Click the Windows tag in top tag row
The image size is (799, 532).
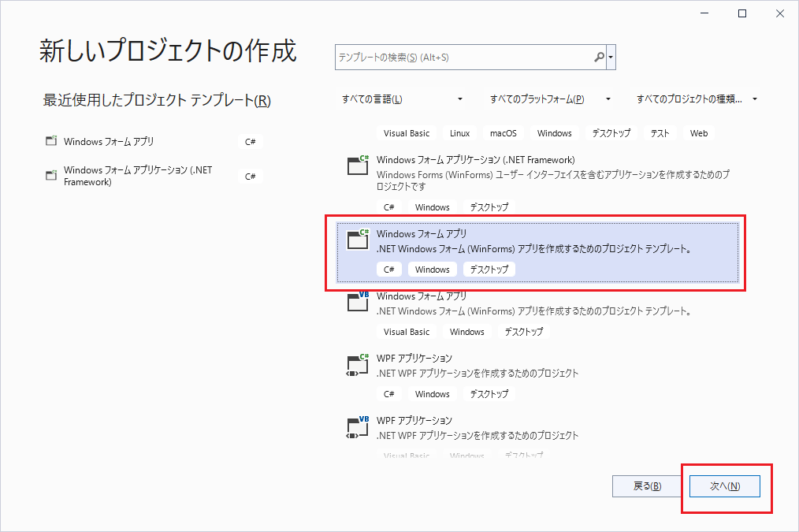point(555,133)
